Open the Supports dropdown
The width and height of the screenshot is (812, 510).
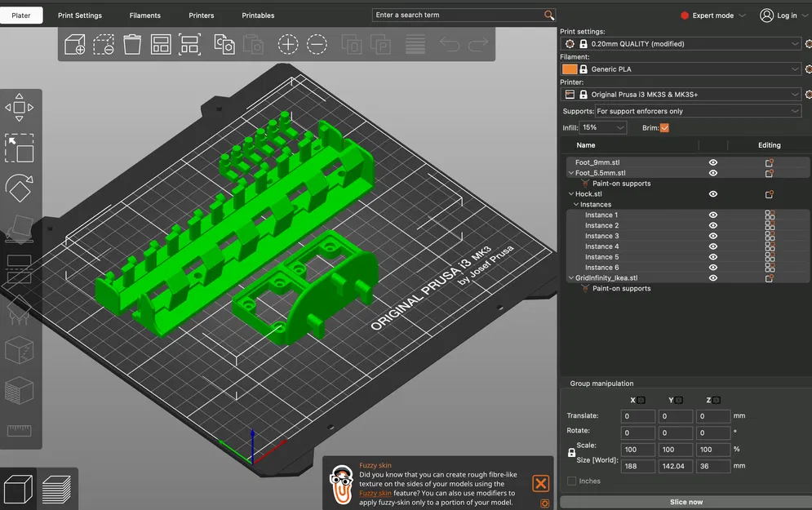[x=698, y=111]
